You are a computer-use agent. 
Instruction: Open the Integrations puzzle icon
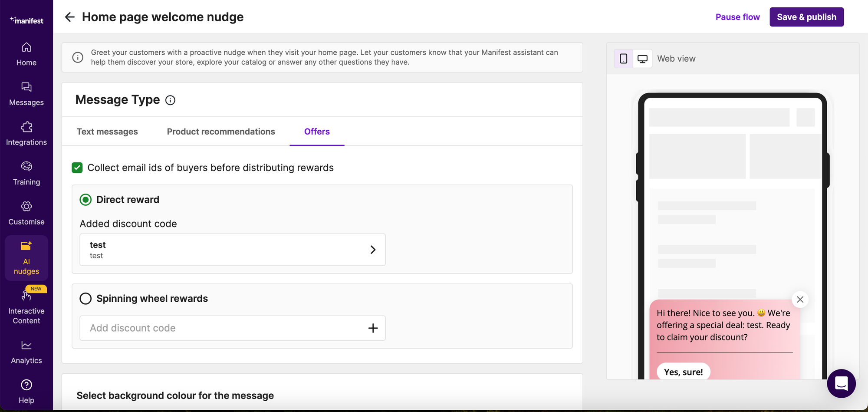[26, 127]
